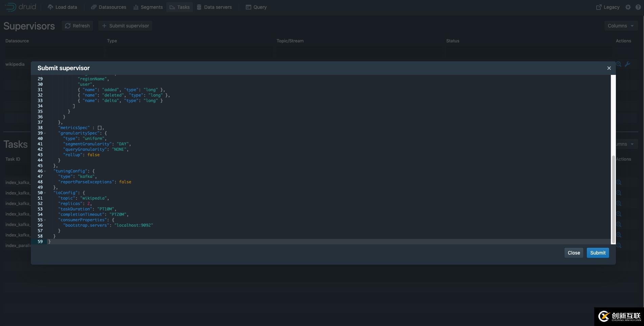
Task: Click the Status filter input field
Action: pyautogui.click(x=529, y=52)
